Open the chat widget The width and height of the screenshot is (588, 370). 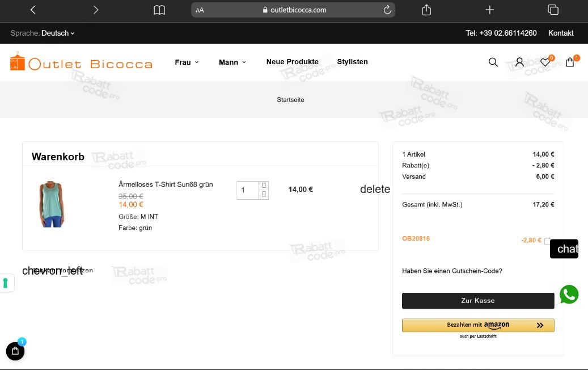(564, 249)
